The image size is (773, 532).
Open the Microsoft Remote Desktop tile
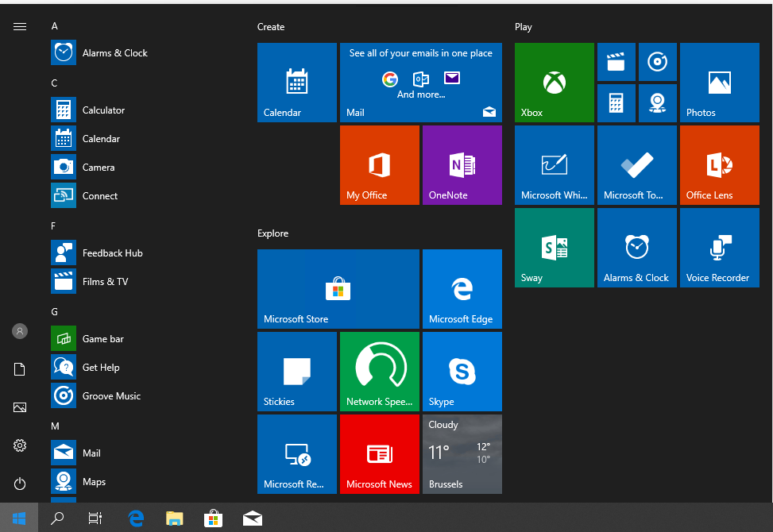(297, 454)
